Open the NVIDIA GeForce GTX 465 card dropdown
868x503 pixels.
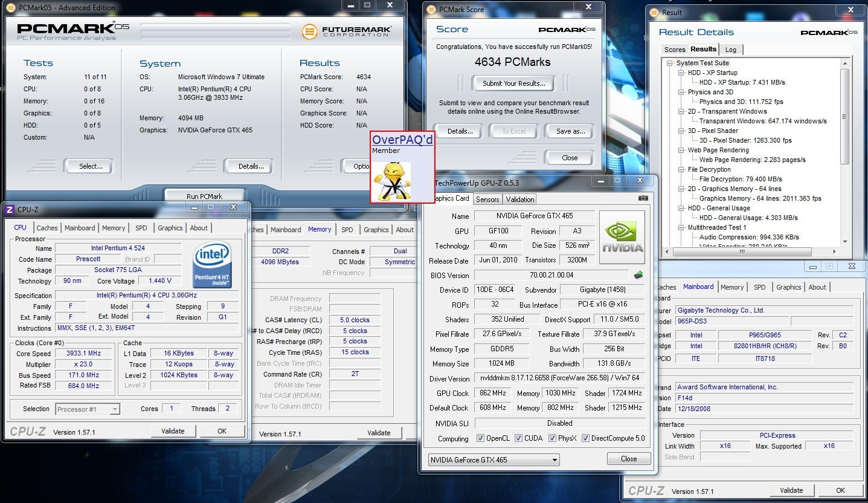[493, 459]
